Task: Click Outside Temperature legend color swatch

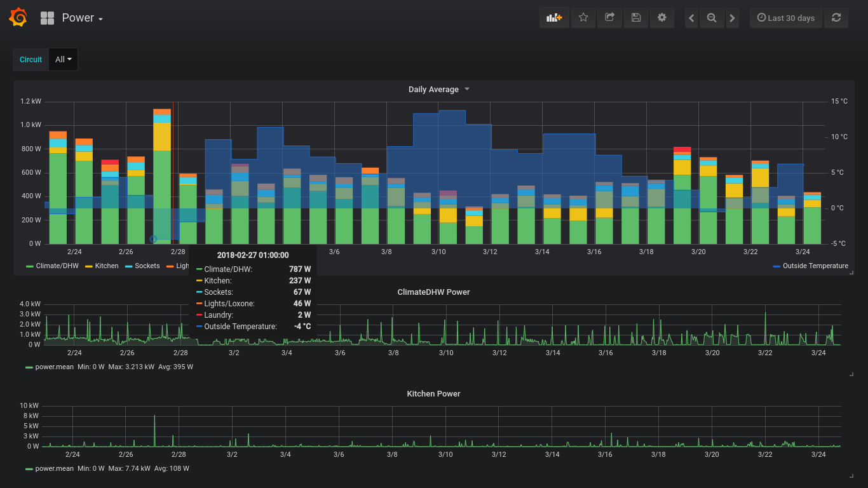Action: point(776,266)
